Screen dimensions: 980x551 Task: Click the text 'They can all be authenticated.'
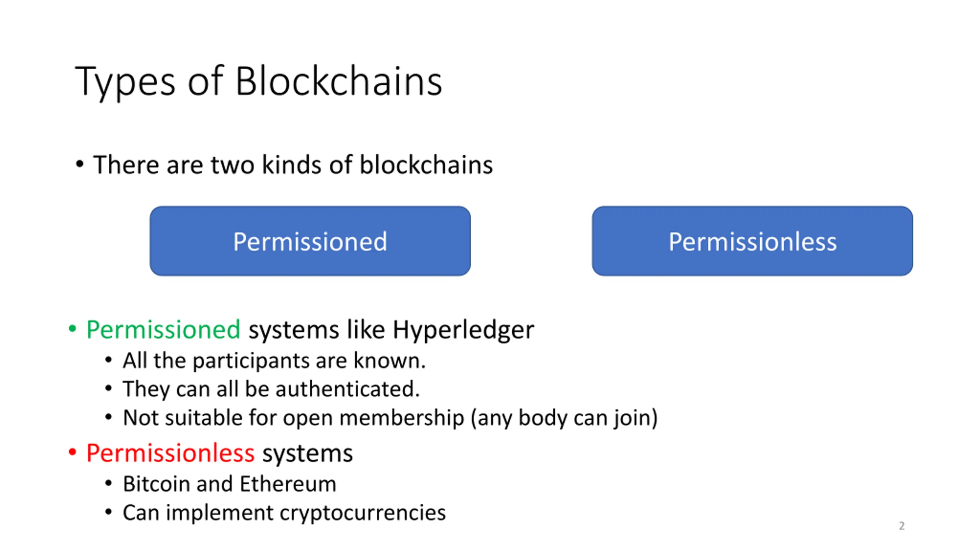pyautogui.click(x=271, y=389)
